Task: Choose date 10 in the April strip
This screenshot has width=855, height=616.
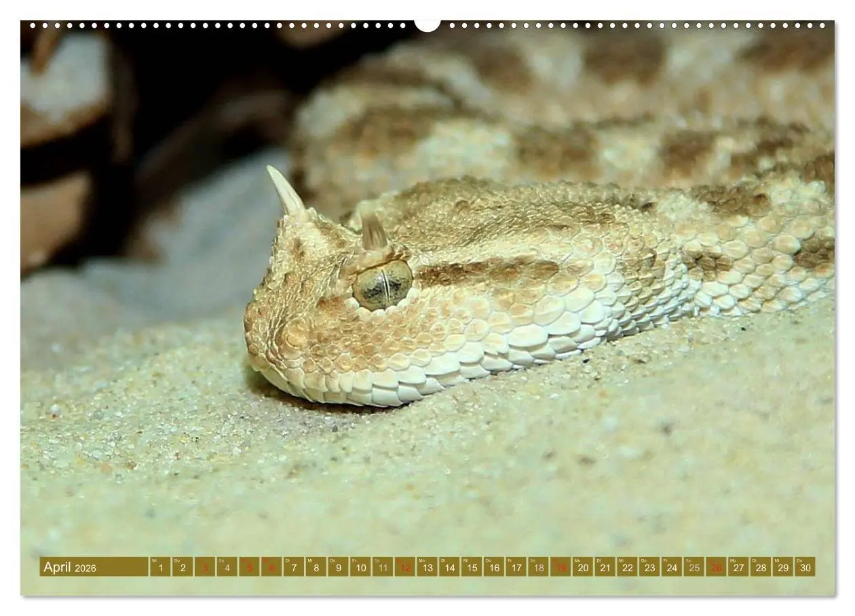Action: click(x=360, y=567)
